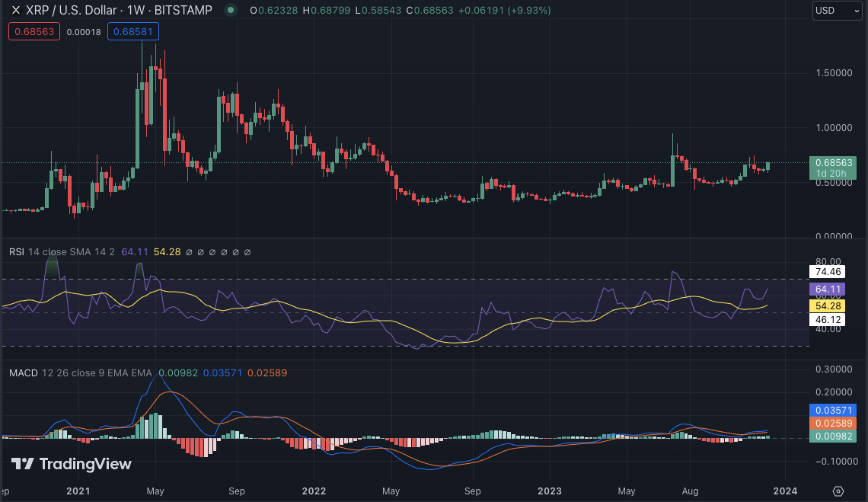
Task: Open chart settings hexagon gear icon
Action: (x=838, y=491)
